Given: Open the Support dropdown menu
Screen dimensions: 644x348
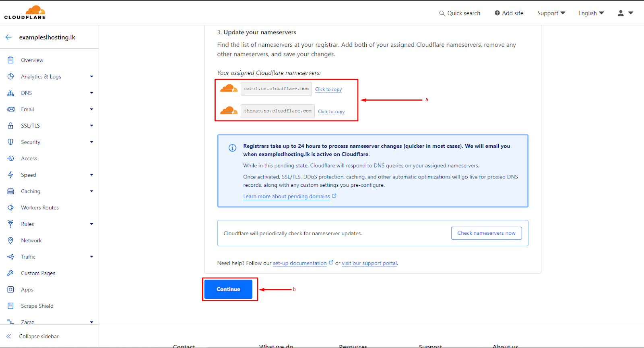Looking at the screenshot, I should (551, 13).
